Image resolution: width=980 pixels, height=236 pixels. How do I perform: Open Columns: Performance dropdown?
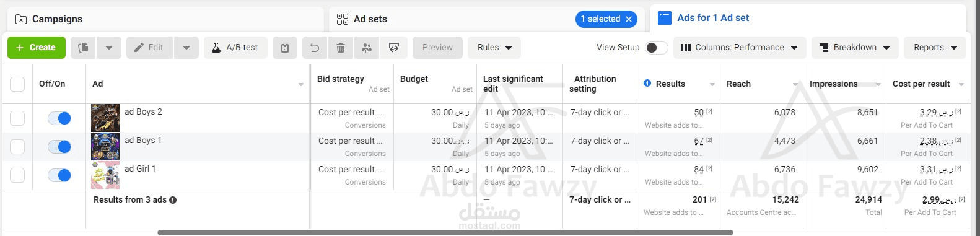pos(740,48)
